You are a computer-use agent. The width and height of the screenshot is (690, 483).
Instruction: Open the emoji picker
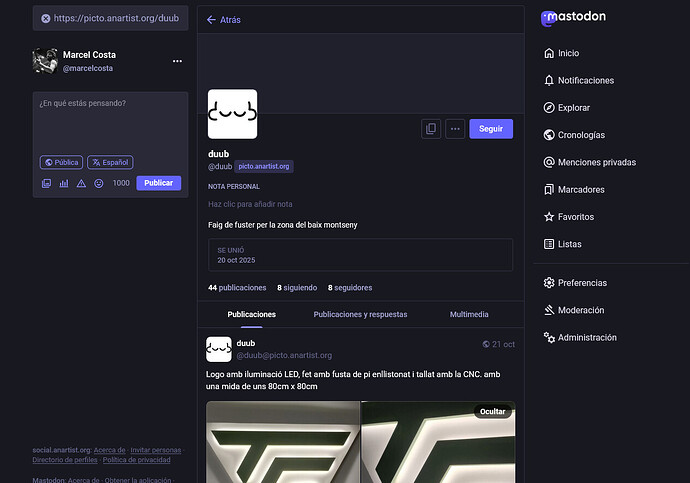pyautogui.click(x=98, y=183)
